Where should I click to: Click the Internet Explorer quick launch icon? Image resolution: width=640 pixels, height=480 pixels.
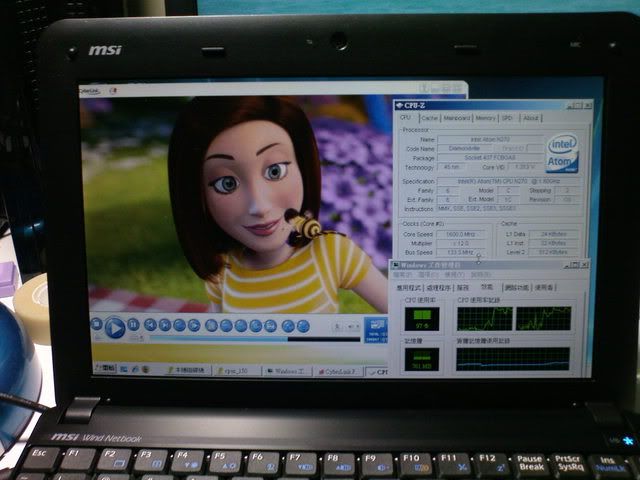pos(135,369)
